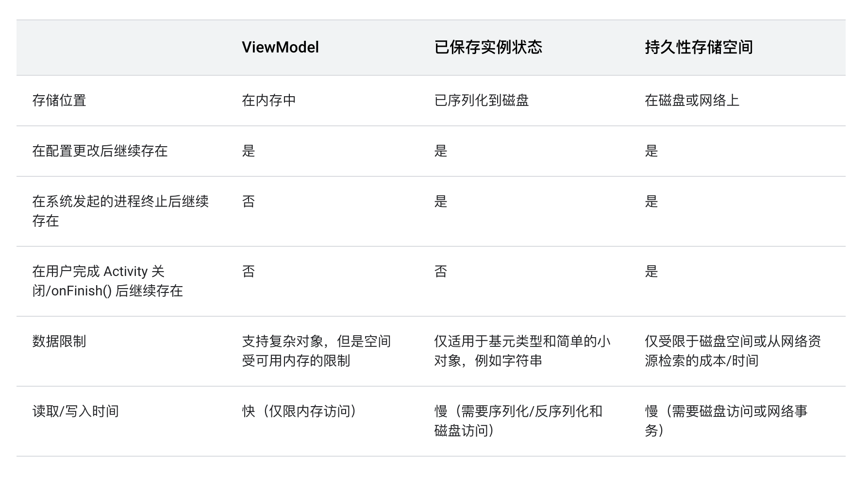Click the 读取/写入时间 row label
This screenshot has height=480, width=868.
point(76,411)
